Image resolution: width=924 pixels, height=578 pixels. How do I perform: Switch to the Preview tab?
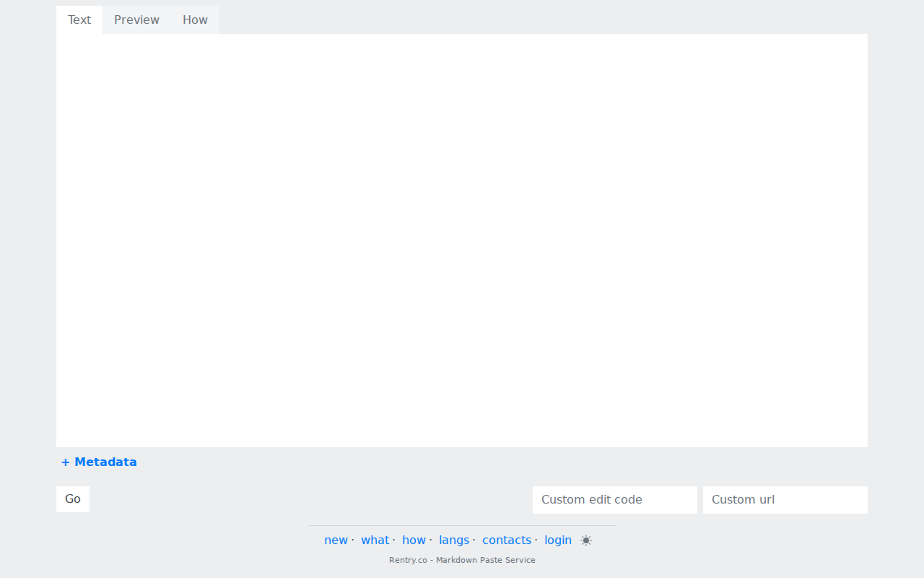136,20
